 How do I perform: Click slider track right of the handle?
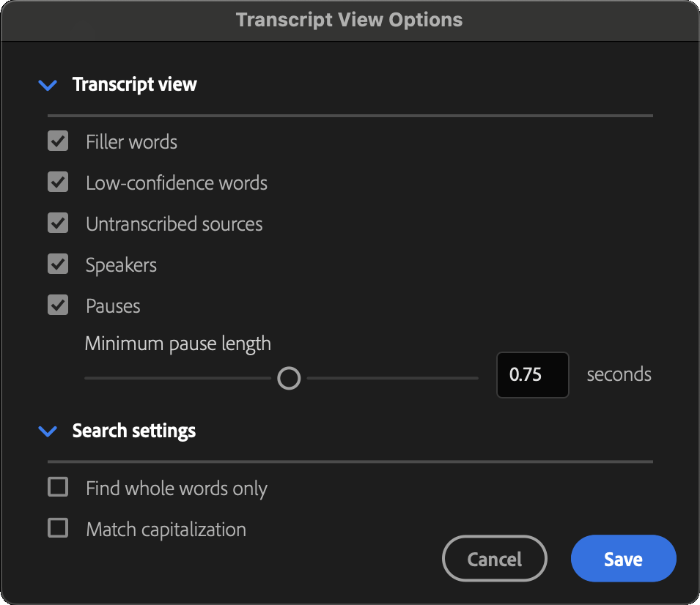392,379
